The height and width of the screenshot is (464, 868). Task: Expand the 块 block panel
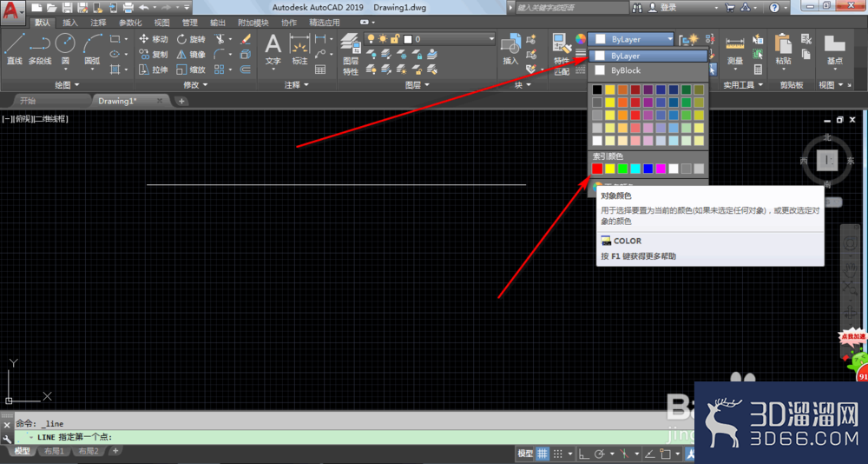pyautogui.click(x=523, y=85)
